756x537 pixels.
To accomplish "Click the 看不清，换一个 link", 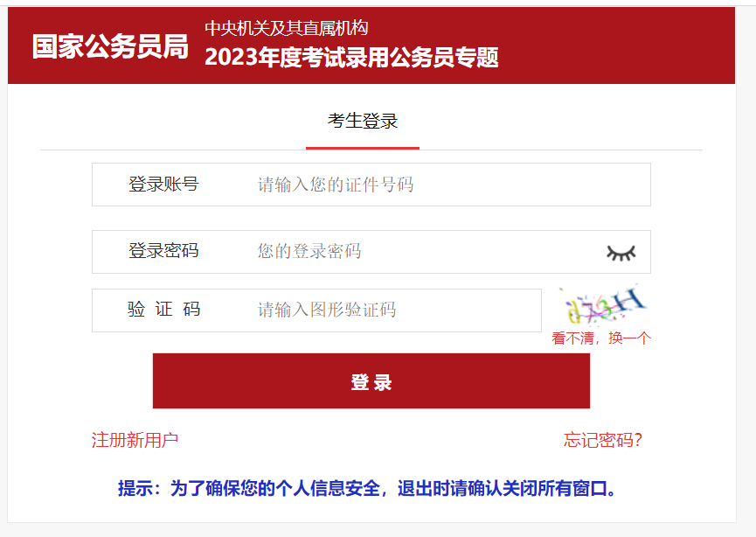I will (x=601, y=338).
